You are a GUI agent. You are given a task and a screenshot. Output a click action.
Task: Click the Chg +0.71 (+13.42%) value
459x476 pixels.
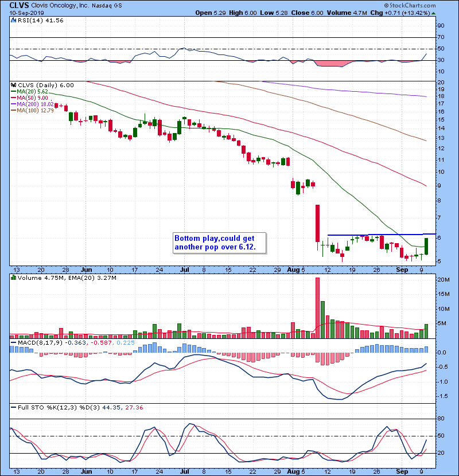click(400, 13)
